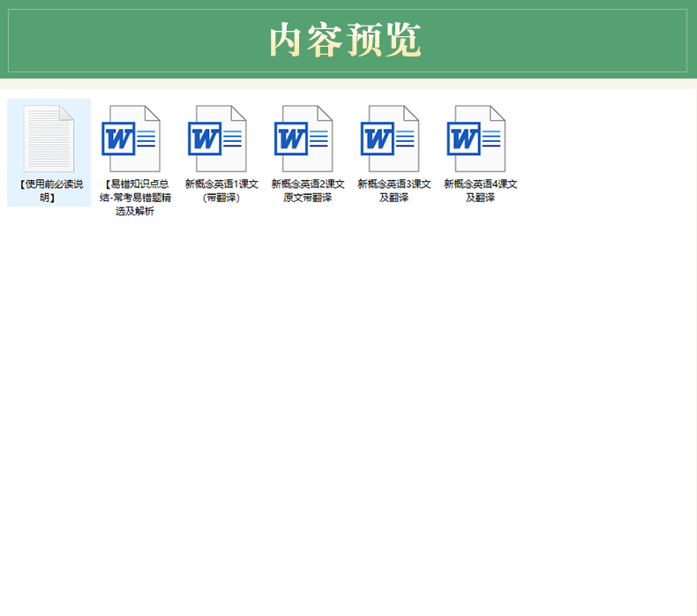Select the 新概念英语1课文 Word document icon
This screenshot has width=697, height=616.
click(x=217, y=139)
